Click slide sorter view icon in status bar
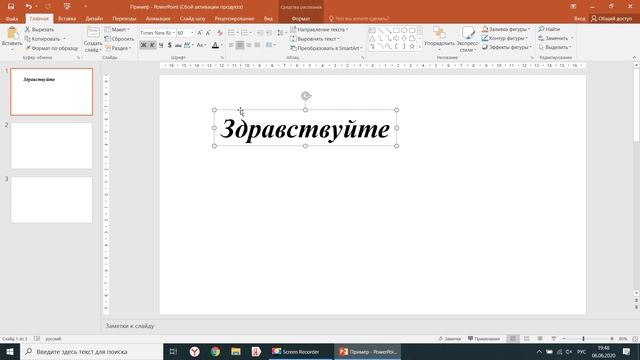640x360 pixels. point(527,339)
